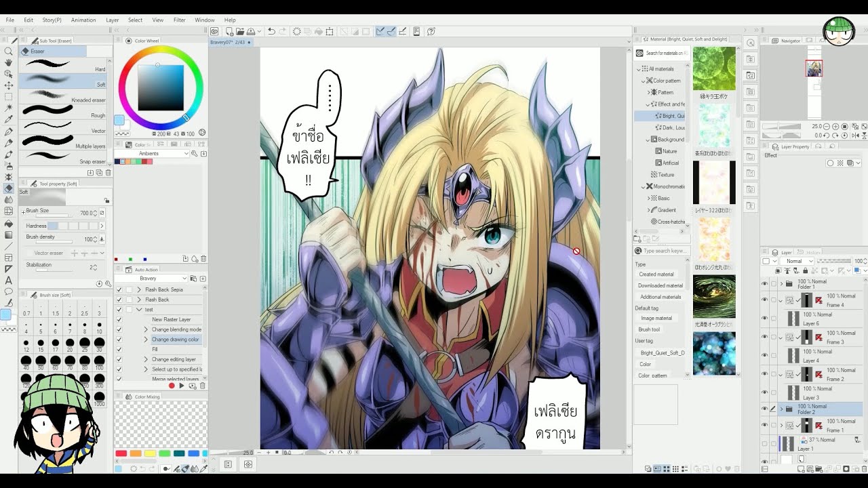Click the material search keyword field
The height and width of the screenshot is (488, 868).
[665, 251]
